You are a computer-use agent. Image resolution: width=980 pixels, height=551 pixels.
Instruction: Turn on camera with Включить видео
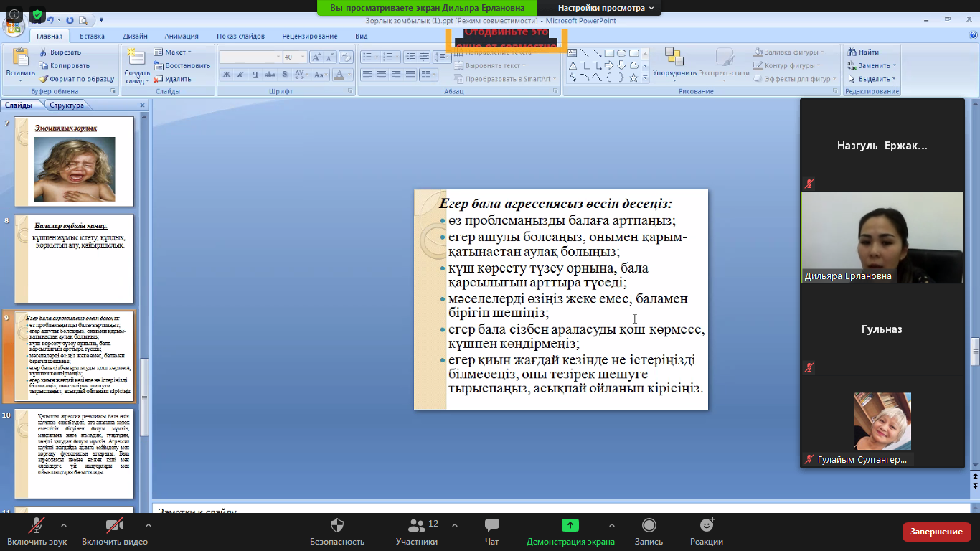tap(114, 525)
